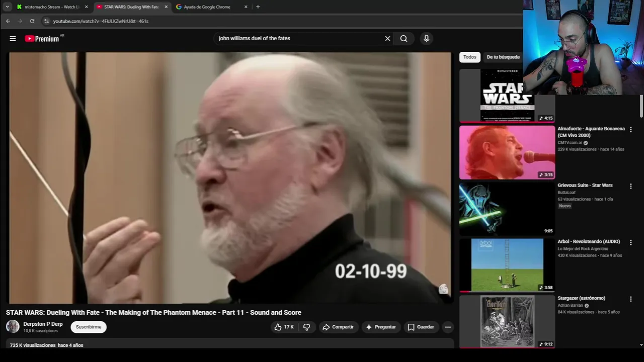This screenshot has width=644, height=362.
Task: Open options for Arbol - Revoloteando video
Action: (630, 242)
